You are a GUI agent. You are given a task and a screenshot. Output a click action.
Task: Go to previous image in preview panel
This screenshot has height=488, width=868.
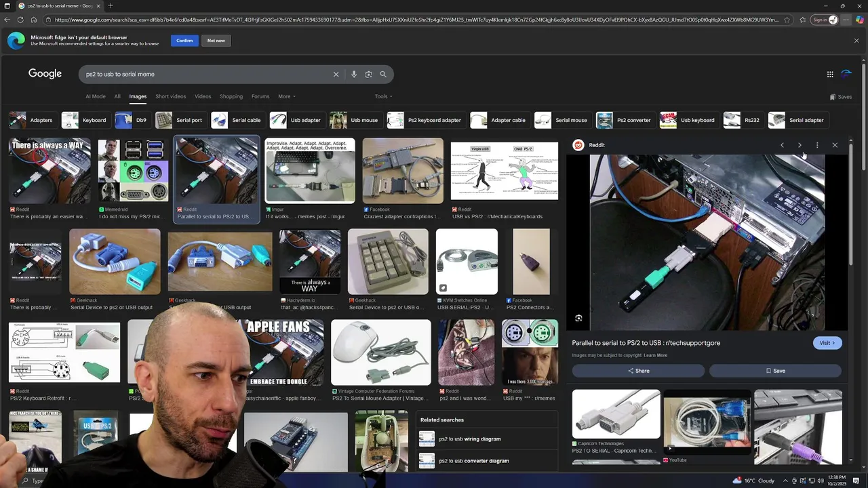coord(782,145)
